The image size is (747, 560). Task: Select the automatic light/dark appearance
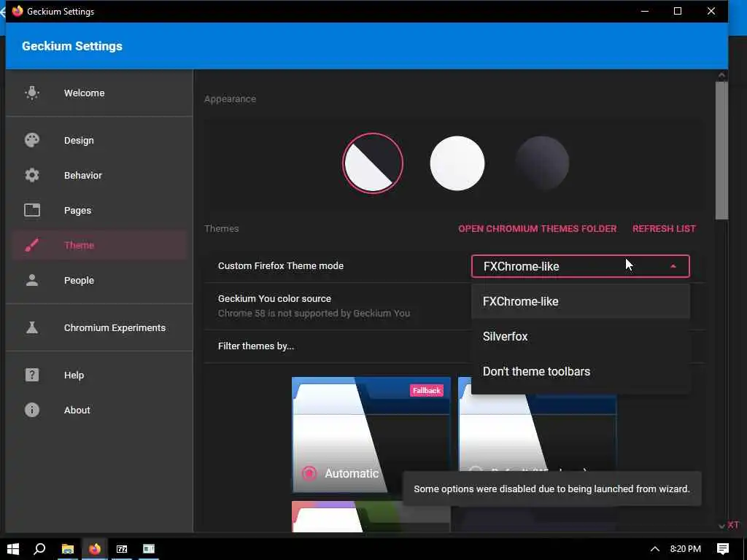[x=373, y=163]
